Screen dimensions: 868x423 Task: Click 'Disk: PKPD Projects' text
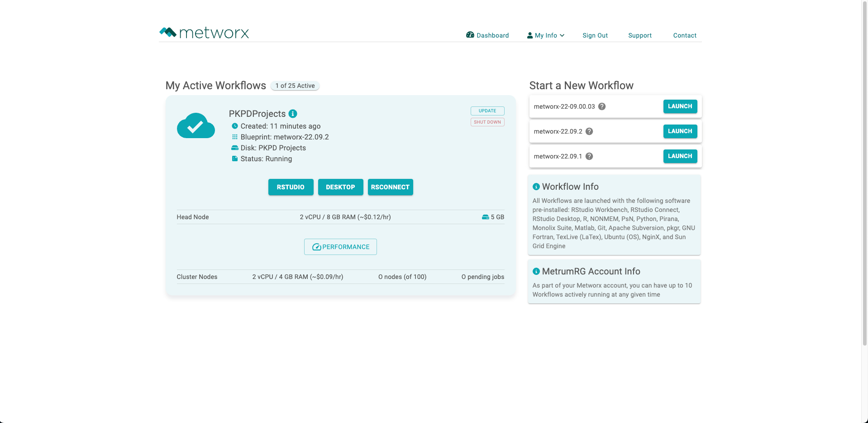273,148
